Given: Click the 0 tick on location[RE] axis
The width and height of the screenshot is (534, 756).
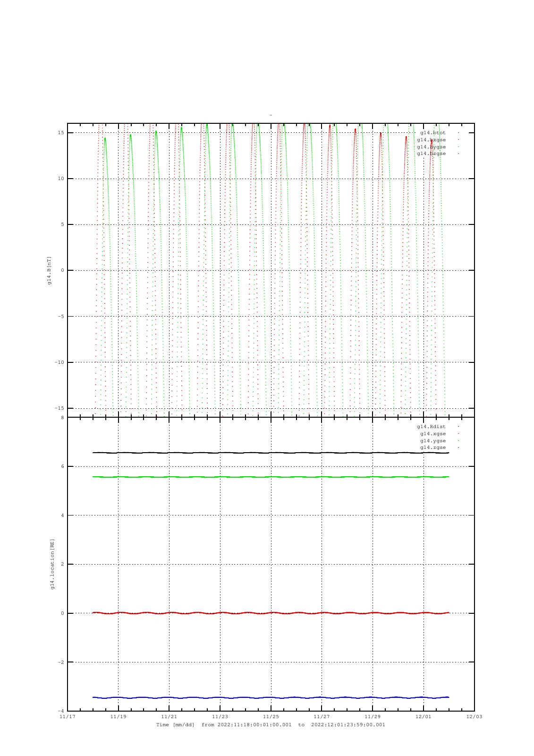Looking at the screenshot, I should (x=63, y=613).
